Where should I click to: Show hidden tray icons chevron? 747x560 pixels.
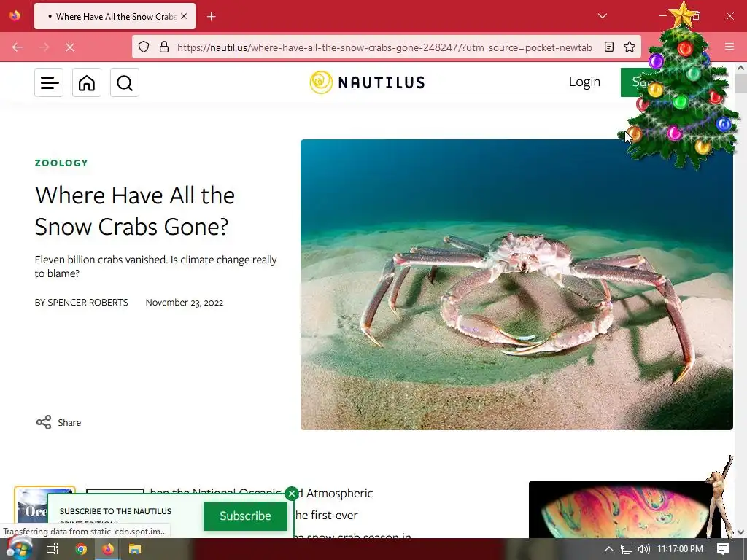(x=609, y=549)
